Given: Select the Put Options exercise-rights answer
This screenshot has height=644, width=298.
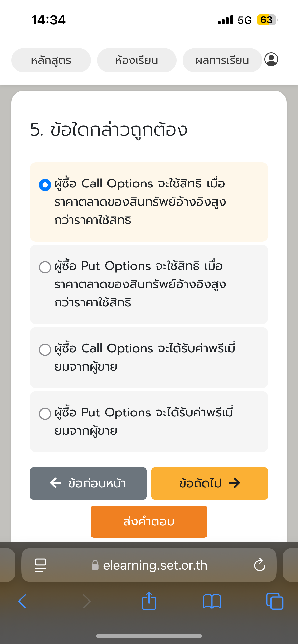Looking at the screenshot, I should click(x=45, y=267).
